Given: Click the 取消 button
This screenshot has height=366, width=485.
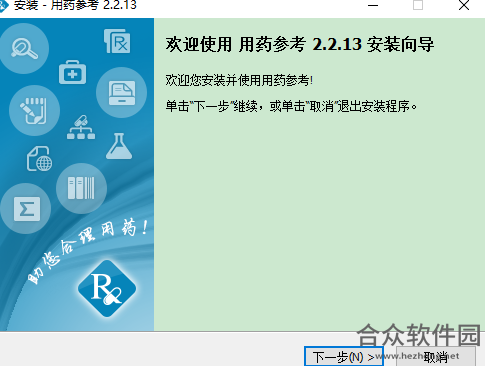Looking at the screenshot, I should [436, 357].
